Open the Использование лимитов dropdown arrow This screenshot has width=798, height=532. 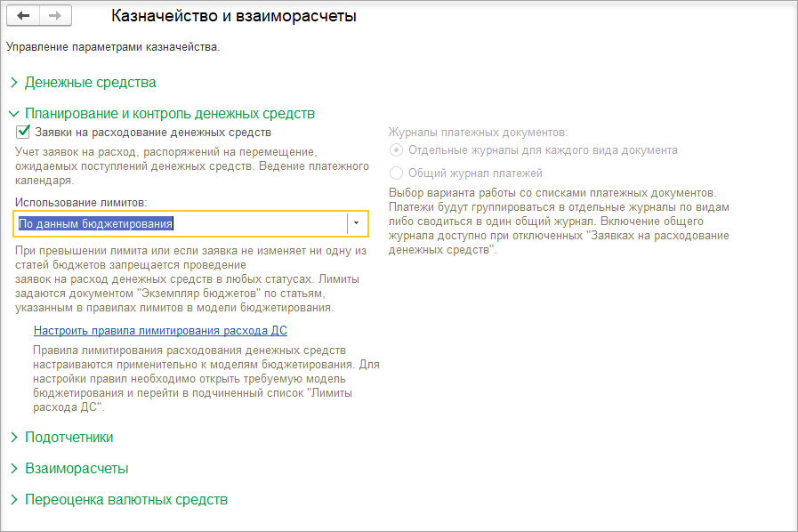coord(356,223)
